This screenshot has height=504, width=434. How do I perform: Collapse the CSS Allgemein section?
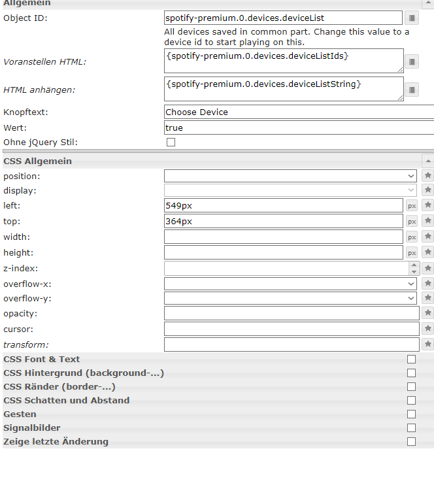pos(427,161)
